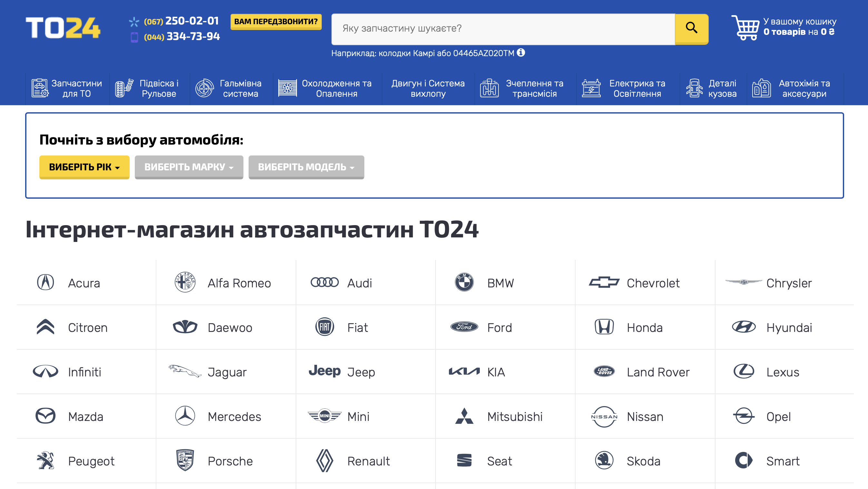Click the Porsche crest logo
This screenshot has height=489, width=868.
coord(185,460)
